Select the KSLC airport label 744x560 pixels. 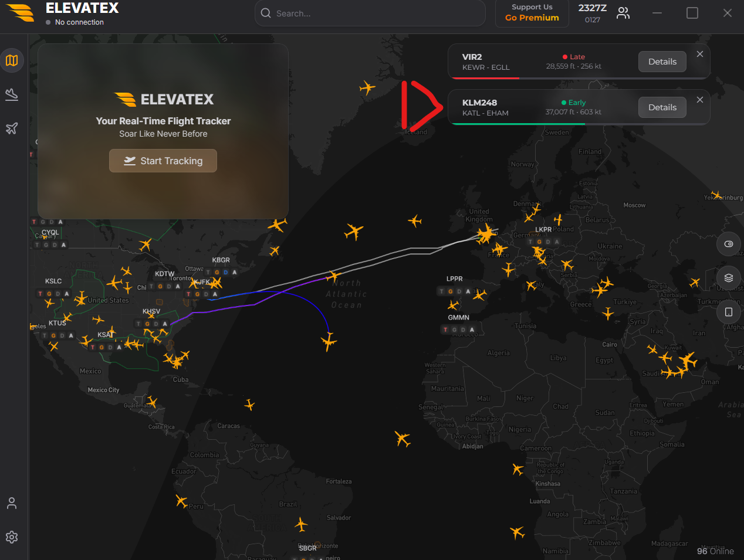(x=53, y=281)
